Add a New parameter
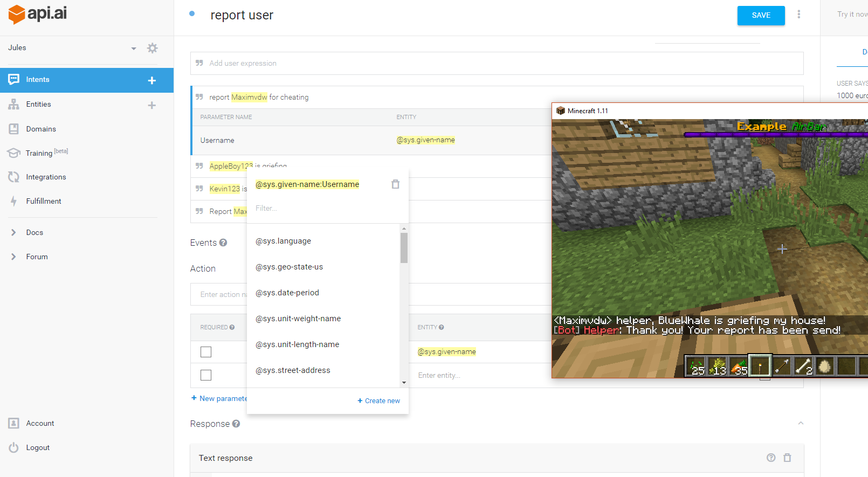This screenshot has height=477, width=868. [219, 399]
